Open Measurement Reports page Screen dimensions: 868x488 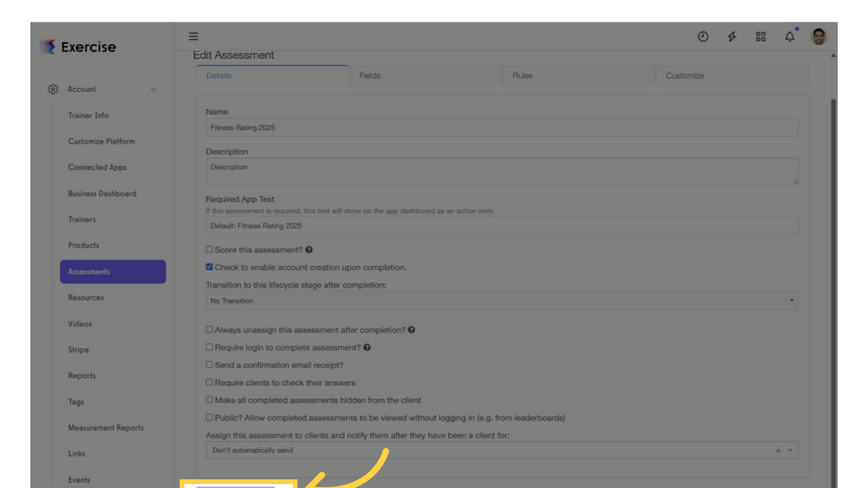pyautogui.click(x=106, y=428)
